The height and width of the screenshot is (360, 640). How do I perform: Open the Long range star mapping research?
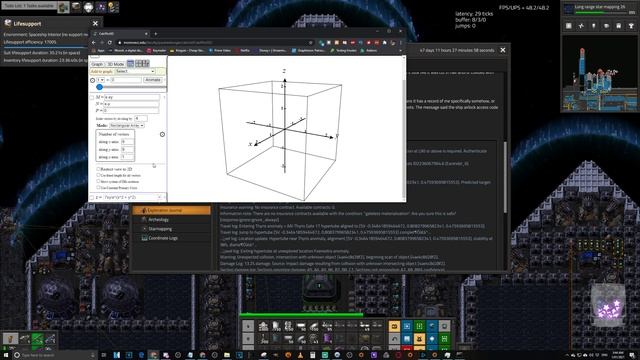[600, 9]
